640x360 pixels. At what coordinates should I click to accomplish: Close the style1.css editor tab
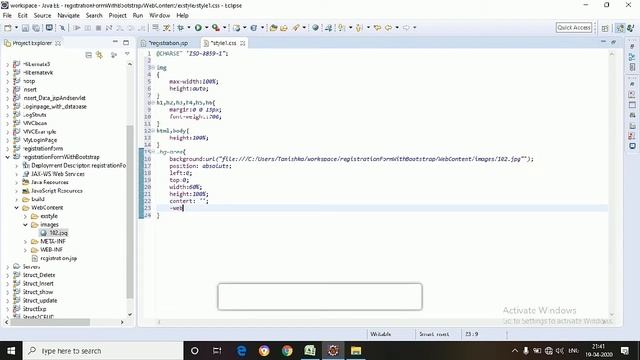pos(243,43)
